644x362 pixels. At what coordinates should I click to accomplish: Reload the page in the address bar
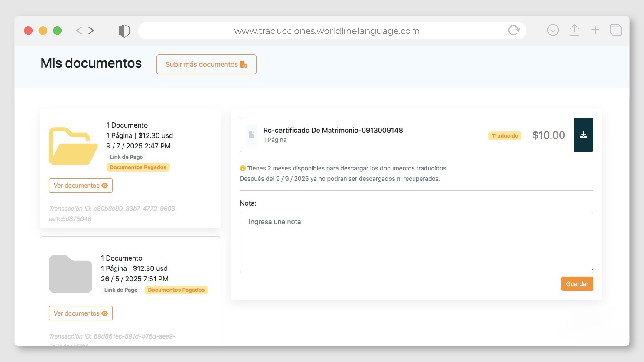pyautogui.click(x=514, y=30)
